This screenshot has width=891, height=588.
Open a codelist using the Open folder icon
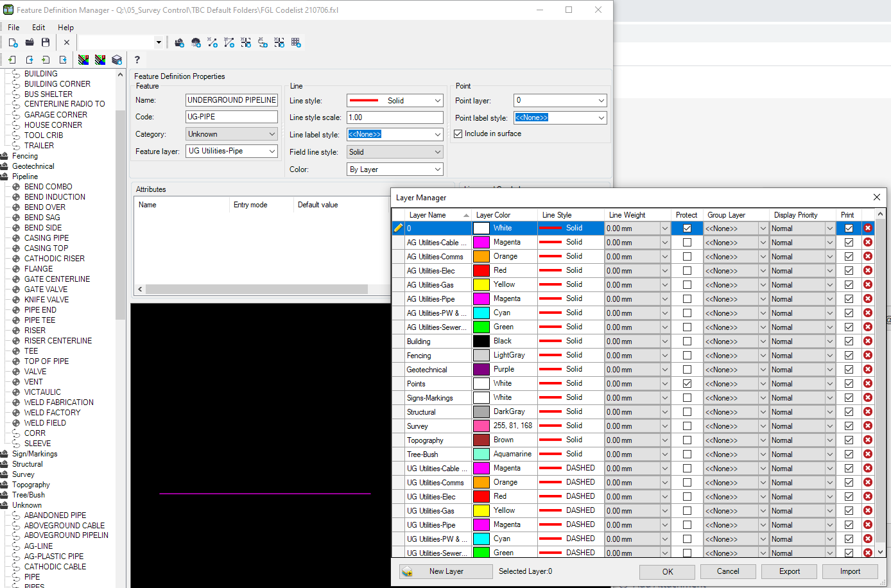point(29,43)
